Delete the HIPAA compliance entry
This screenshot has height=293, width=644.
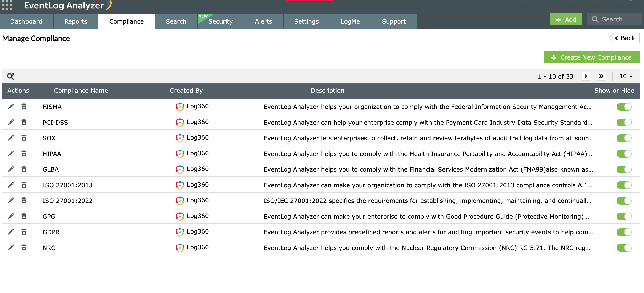point(24,154)
